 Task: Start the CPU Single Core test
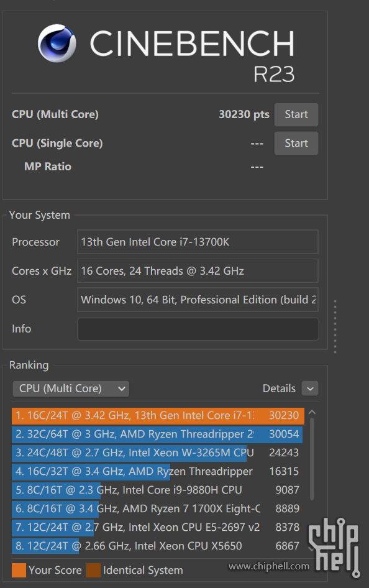pyautogui.click(x=296, y=143)
